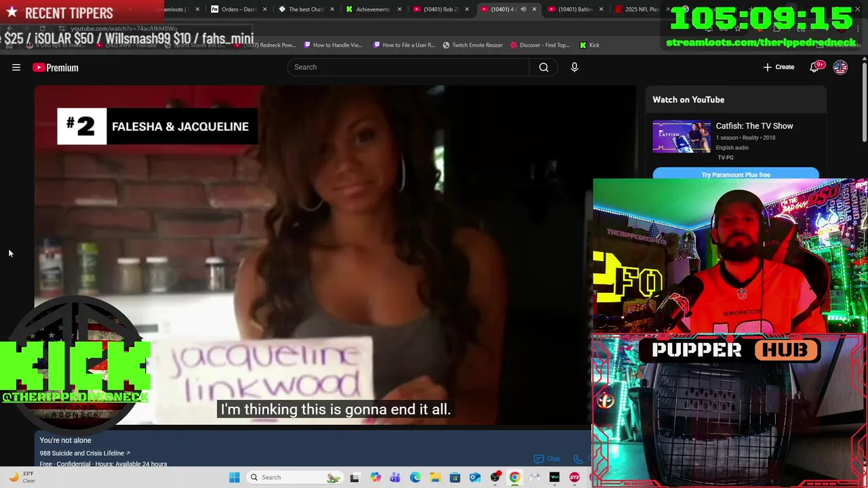
Task: Click the 'Watch on YouTube' heading
Action: (688, 100)
